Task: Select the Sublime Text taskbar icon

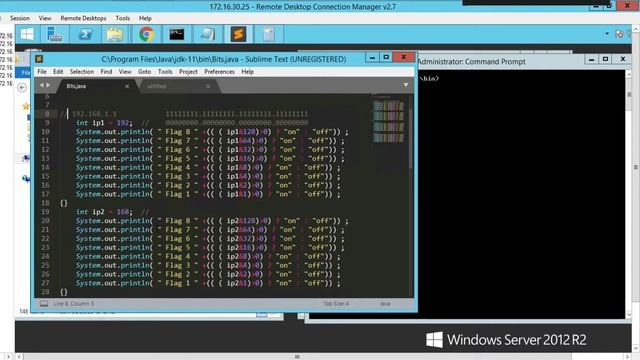Action: 238,34
